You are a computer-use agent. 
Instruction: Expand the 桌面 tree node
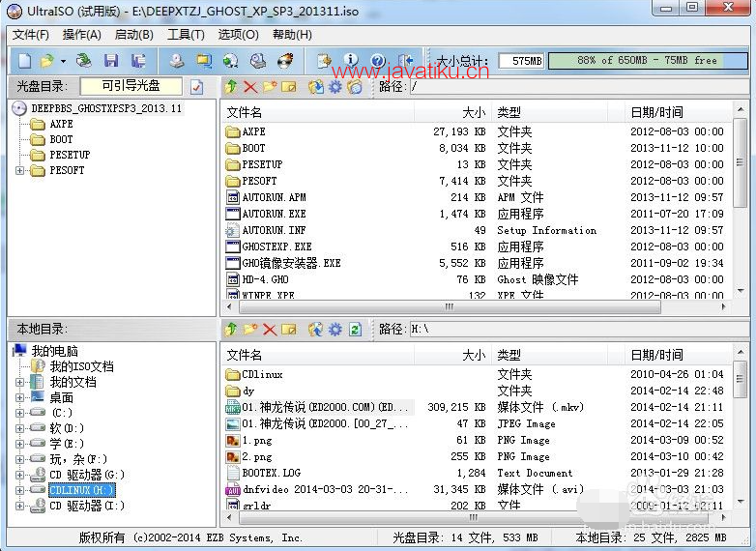click(19, 397)
